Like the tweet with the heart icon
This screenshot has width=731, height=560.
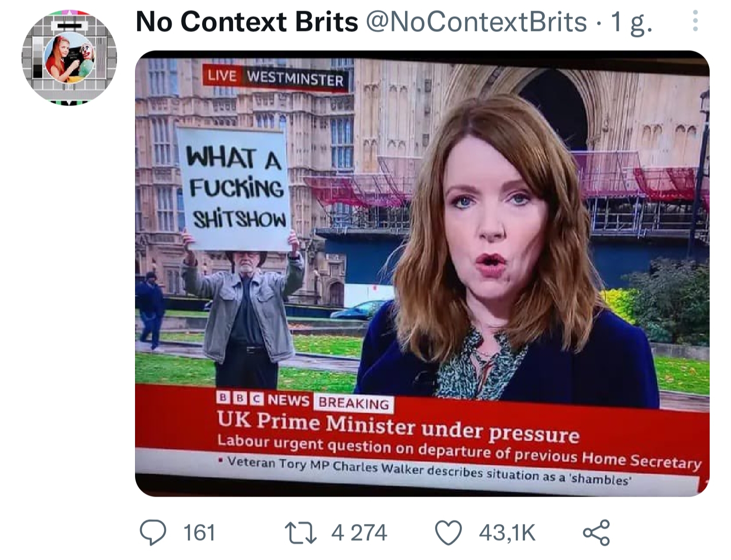[x=449, y=533]
